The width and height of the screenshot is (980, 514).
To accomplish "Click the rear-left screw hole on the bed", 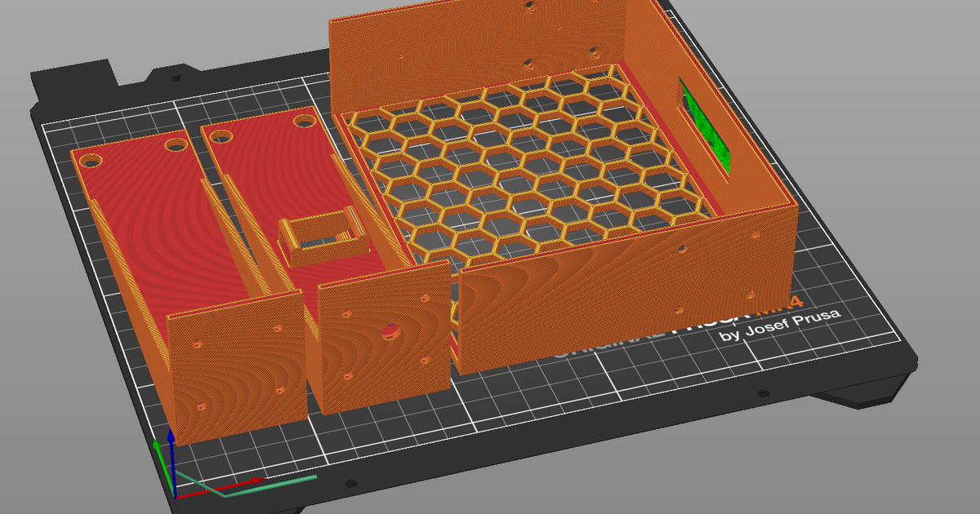I will (176, 78).
